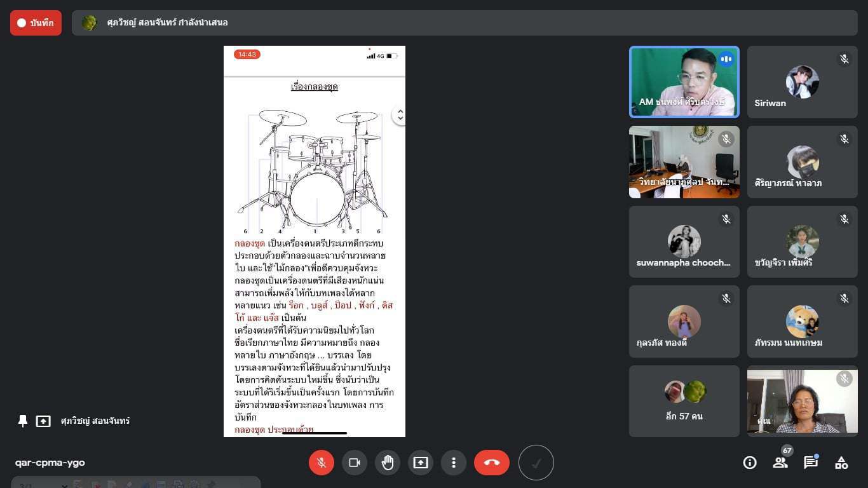The width and height of the screenshot is (868, 488).
Task: Open the more options three-dot menu
Action: [x=454, y=463]
